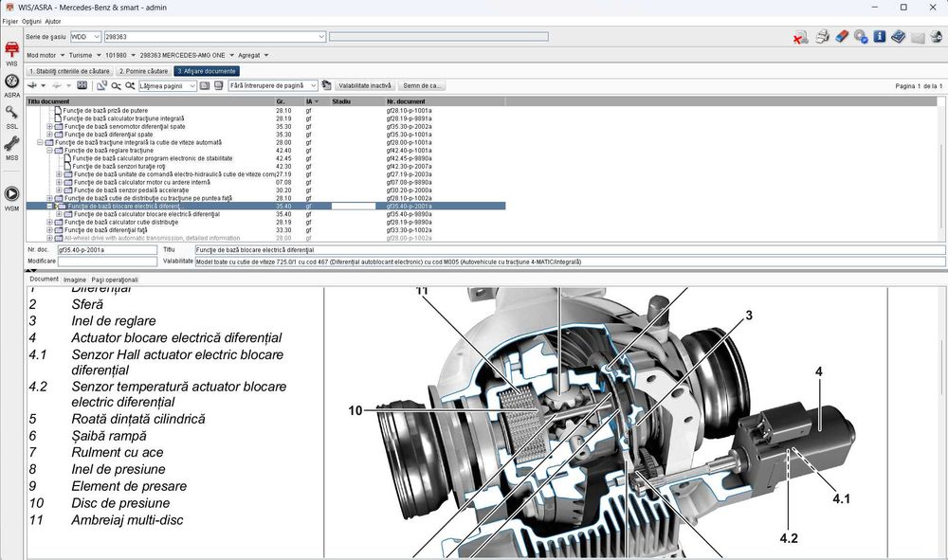Screen dimensions: 948x560
Task: Collapse Funcție de bază reglare tracțiune node
Action: pos(49,151)
